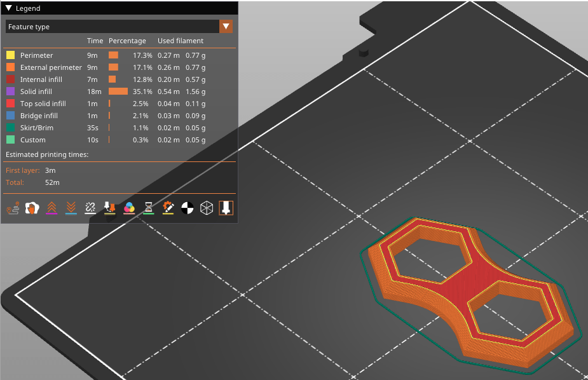Image resolution: width=588 pixels, height=380 pixels.
Task: Show retractions with upward arrows icon
Action: [x=51, y=208]
